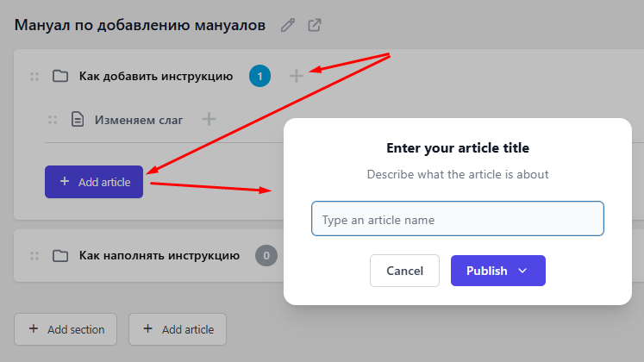
Task: Click the Add section button at bottom
Action: click(x=66, y=329)
